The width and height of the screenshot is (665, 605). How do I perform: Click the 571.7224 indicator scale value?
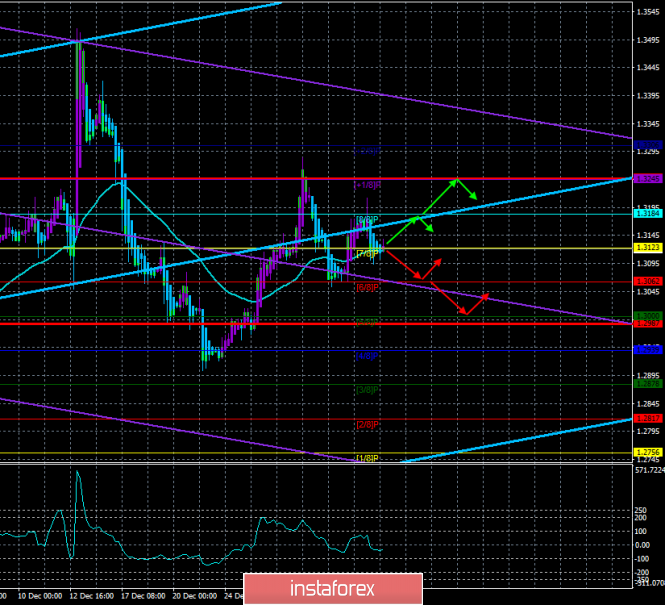[x=650, y=470]
